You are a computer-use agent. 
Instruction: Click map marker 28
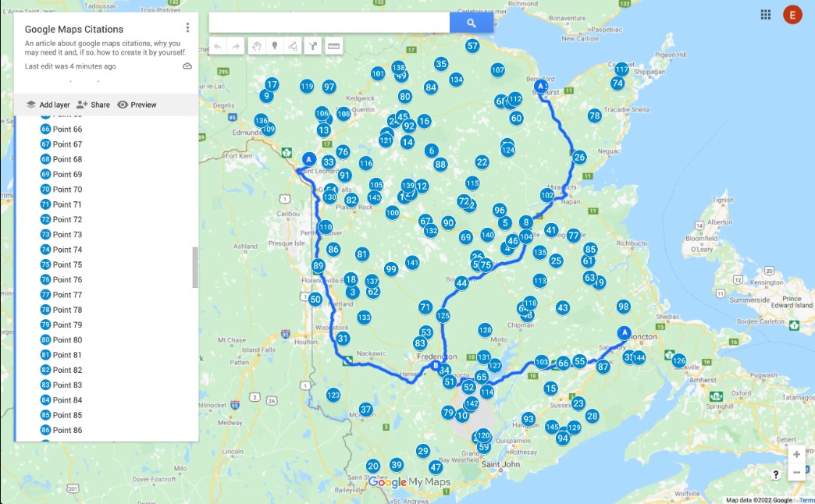[592, 416]
